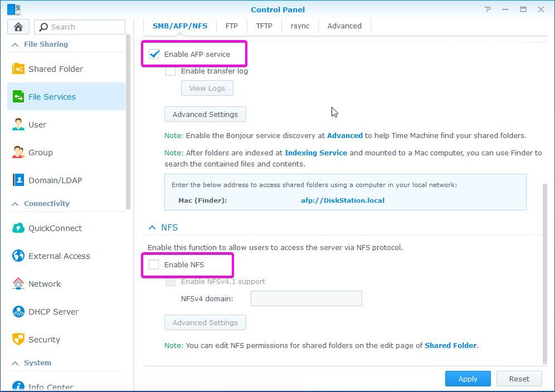Open the rsync tab
The height and width of the screenshot is (392, 555).
click(x=300, y=26)
